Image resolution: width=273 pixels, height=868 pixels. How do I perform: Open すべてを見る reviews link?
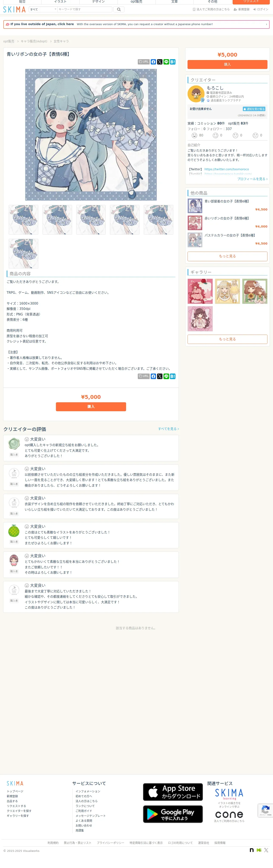(168, 429)
